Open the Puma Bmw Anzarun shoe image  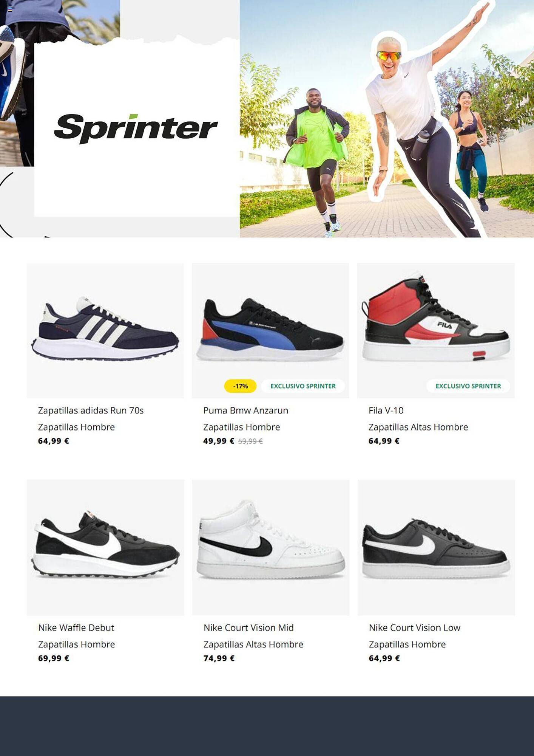coord(270,330)
